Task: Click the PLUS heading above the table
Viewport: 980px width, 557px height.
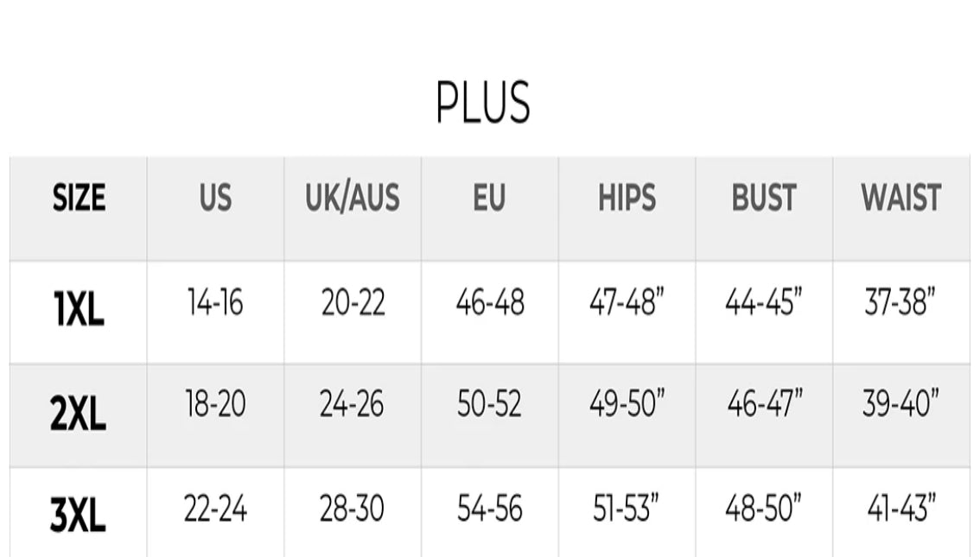Action: point(482,102)
